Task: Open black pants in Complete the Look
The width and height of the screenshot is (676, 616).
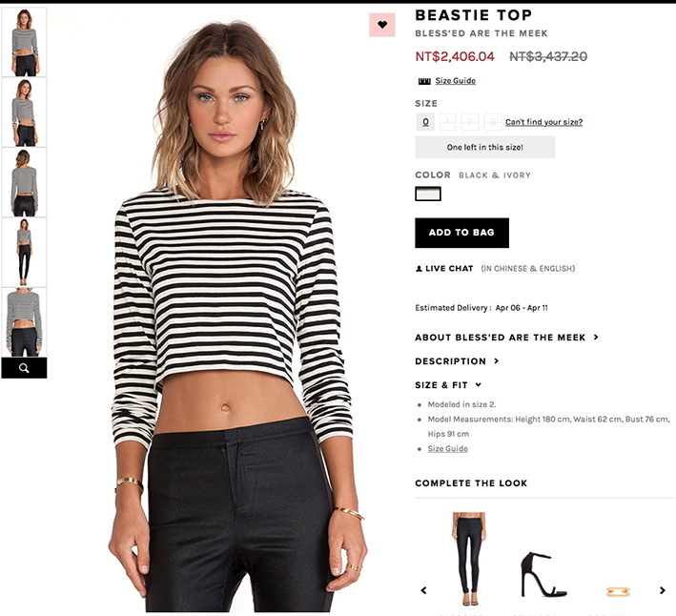Action: point(469,558)
